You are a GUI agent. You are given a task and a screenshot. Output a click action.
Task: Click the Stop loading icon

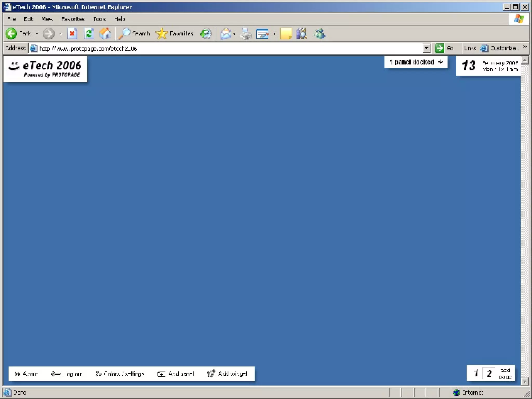[x=72, y=34]
